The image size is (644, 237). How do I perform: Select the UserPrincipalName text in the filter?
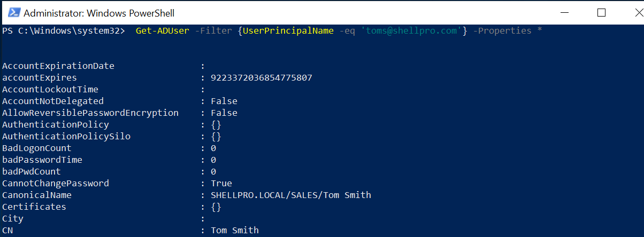288,31
